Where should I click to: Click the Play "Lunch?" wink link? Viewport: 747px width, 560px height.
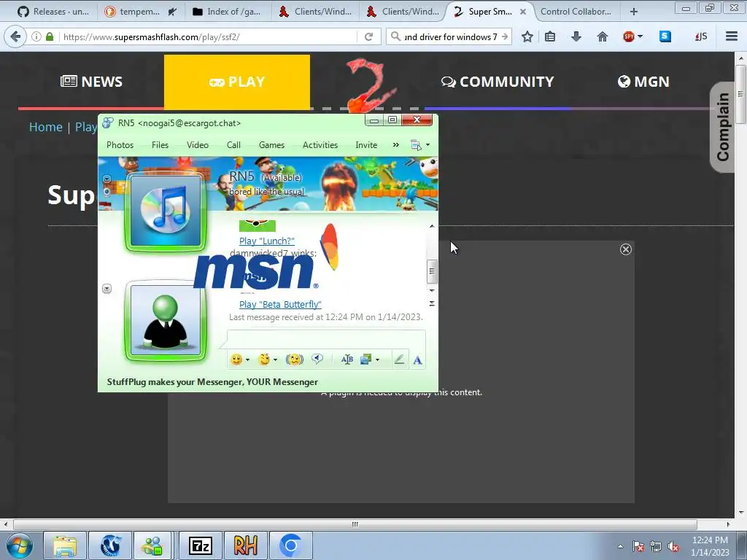point(267,241)
